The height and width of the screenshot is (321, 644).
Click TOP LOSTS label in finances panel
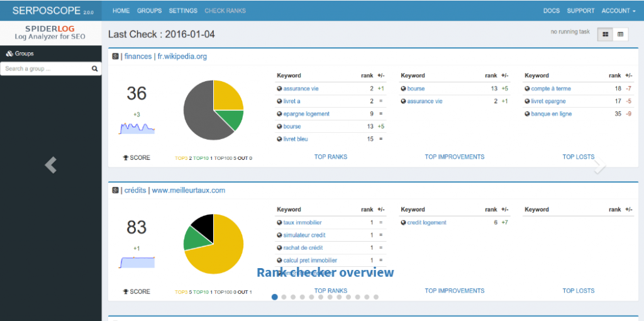(579, 157)
